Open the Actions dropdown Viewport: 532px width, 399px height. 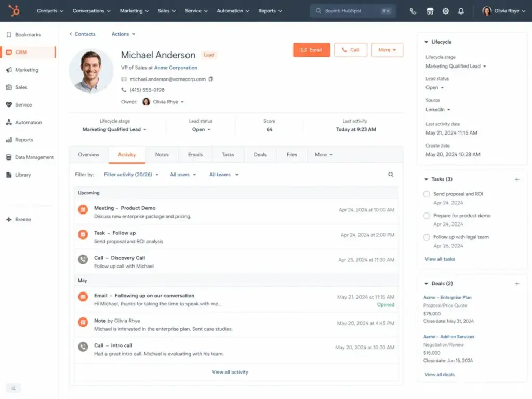pos(123,34)
